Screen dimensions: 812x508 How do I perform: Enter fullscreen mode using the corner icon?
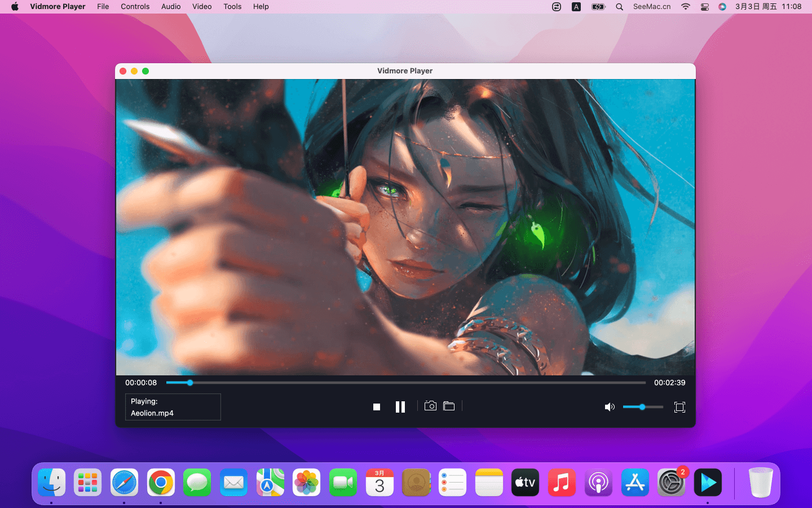pos(679,407)
